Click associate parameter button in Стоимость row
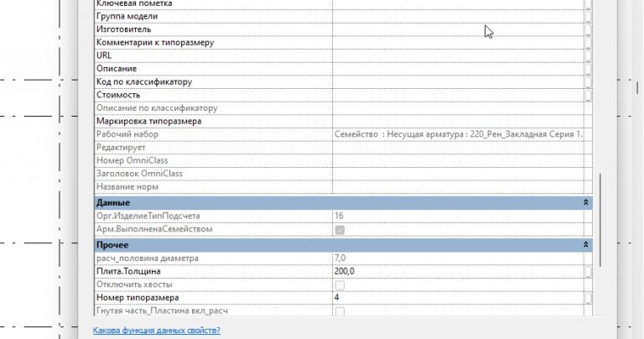The width and height of the screenshot is (644, 339). point(588,96)
